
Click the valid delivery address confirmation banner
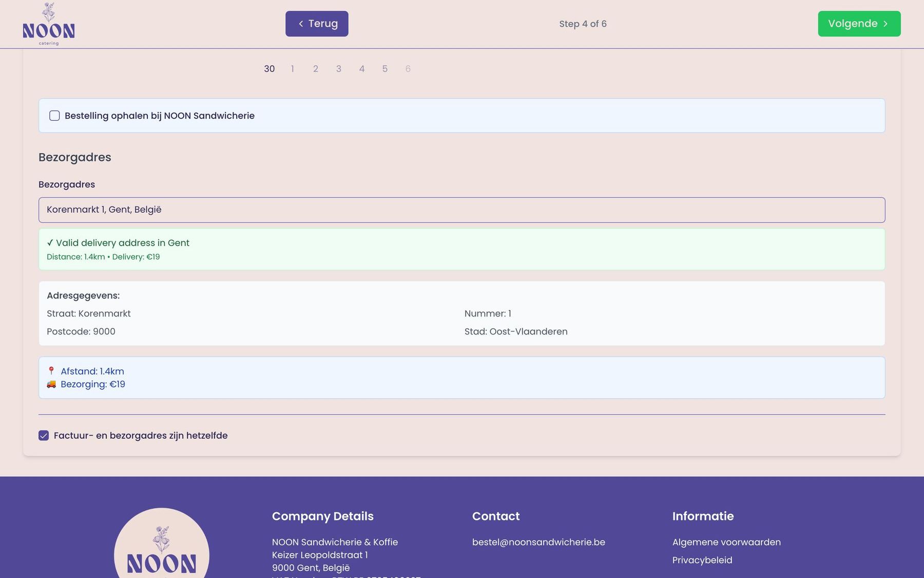[462, 249]
